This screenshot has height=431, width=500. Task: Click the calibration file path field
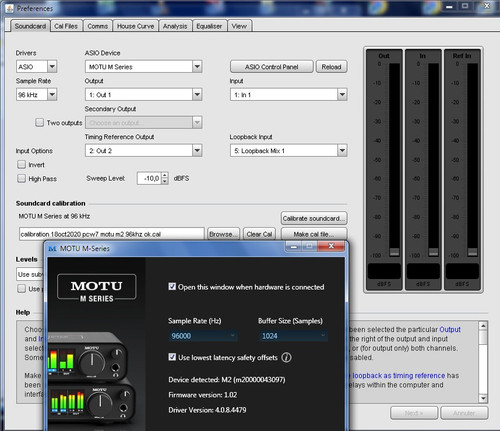coord(112,234)
